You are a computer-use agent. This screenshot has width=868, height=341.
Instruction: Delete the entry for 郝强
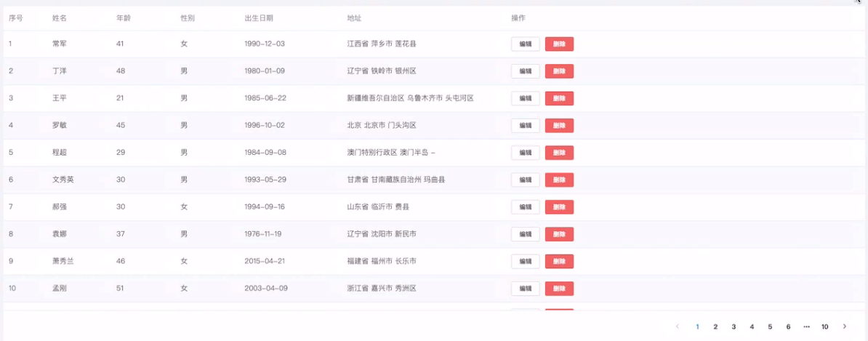click(559, 207)
